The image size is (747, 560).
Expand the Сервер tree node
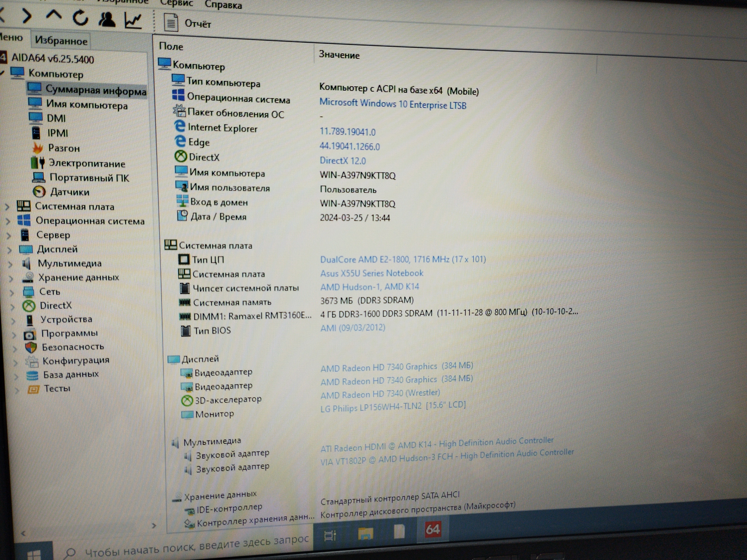9,235
